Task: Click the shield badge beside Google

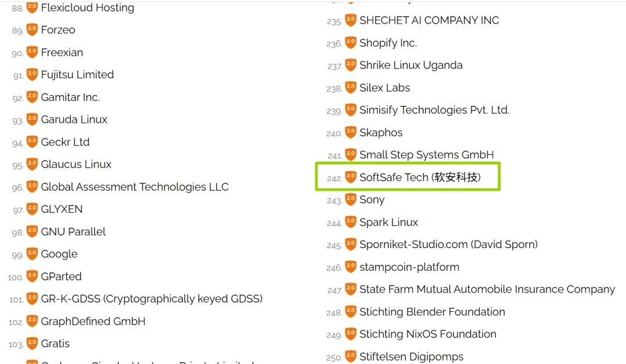Action: [32, 253]
